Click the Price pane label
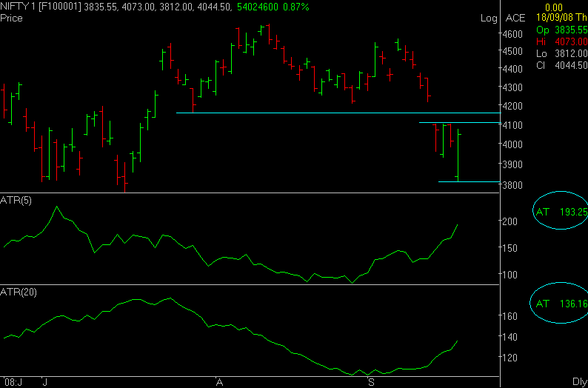Image resolution: width=588 pixels, height=388 pixels. pos(11,18)
